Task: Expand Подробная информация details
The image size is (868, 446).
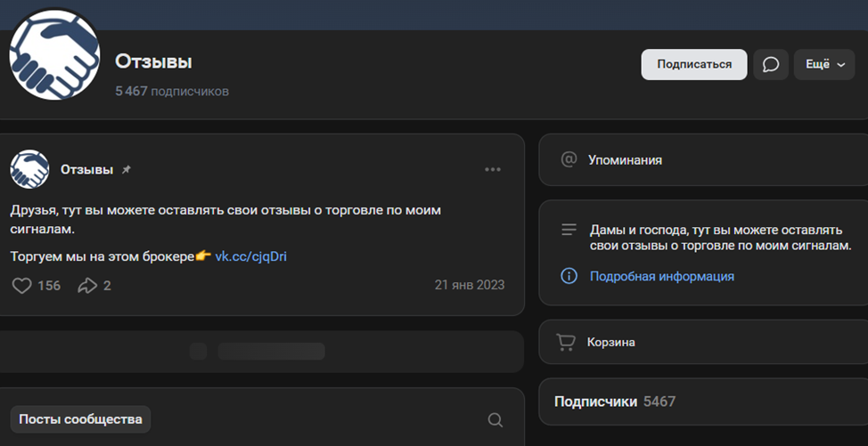Action: click(x=661, y=276)
